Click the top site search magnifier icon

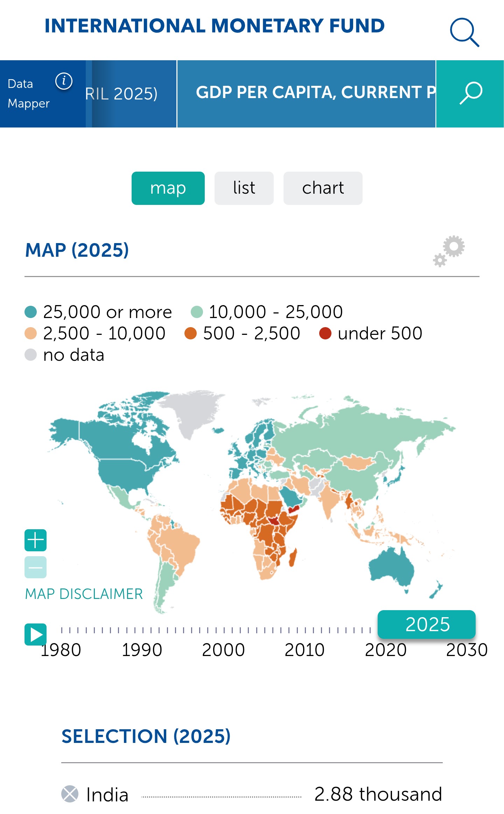464,32
